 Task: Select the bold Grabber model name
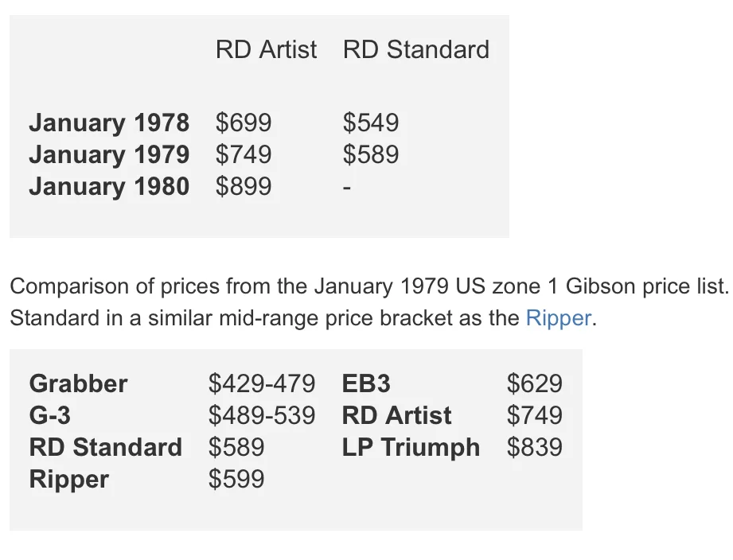coord(78,384)
